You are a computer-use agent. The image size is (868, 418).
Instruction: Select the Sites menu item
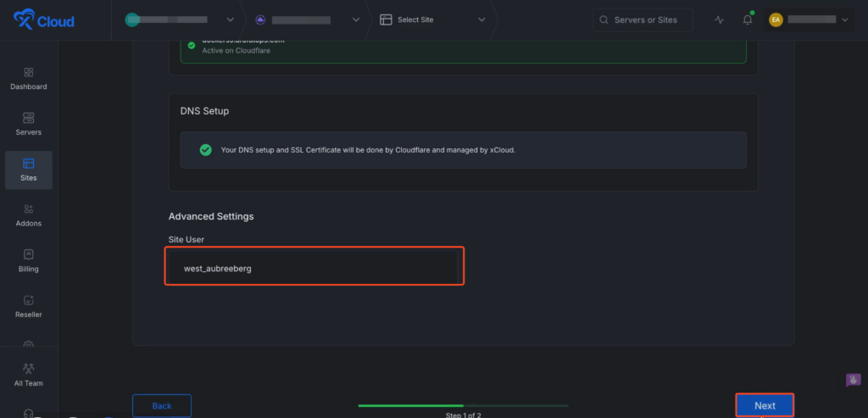[x=28, y=170]
